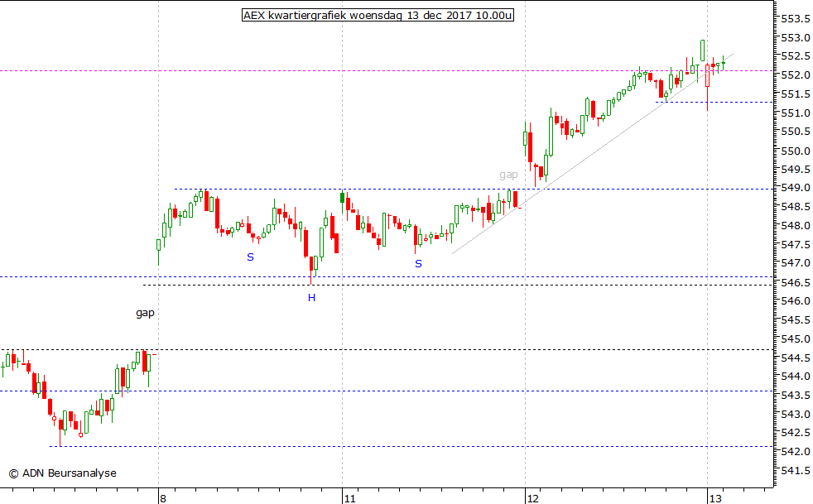Click date label 8 on time axis

(163, 498)
